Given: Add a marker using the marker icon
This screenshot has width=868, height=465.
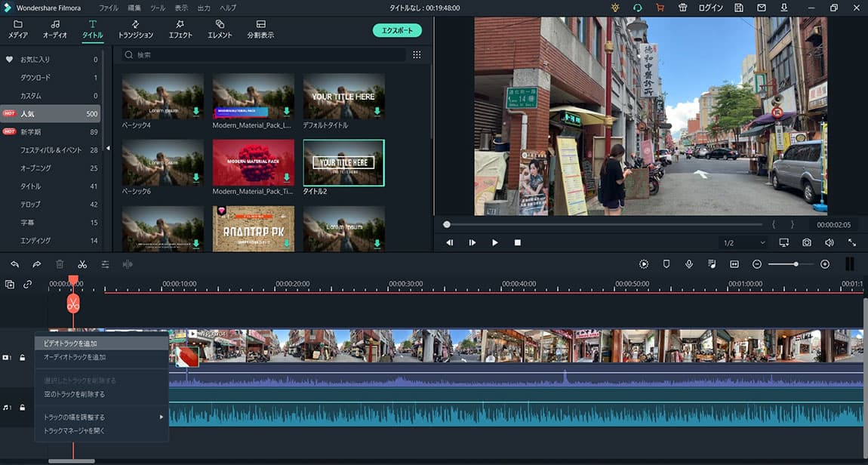Looking at the screenshot, I should (666, 264).
